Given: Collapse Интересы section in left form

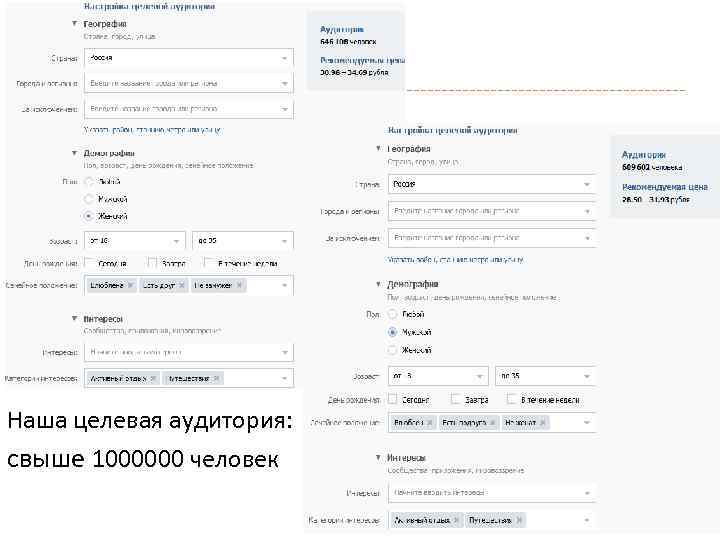Looking at the screenshot, I should pyautogui.click(x=74, y=318).
